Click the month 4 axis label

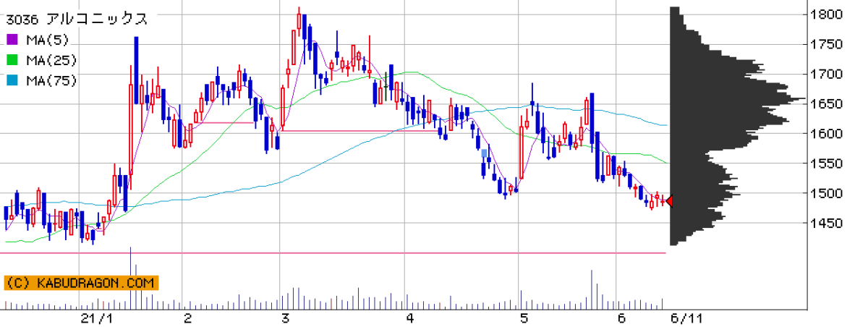[410, 318]
